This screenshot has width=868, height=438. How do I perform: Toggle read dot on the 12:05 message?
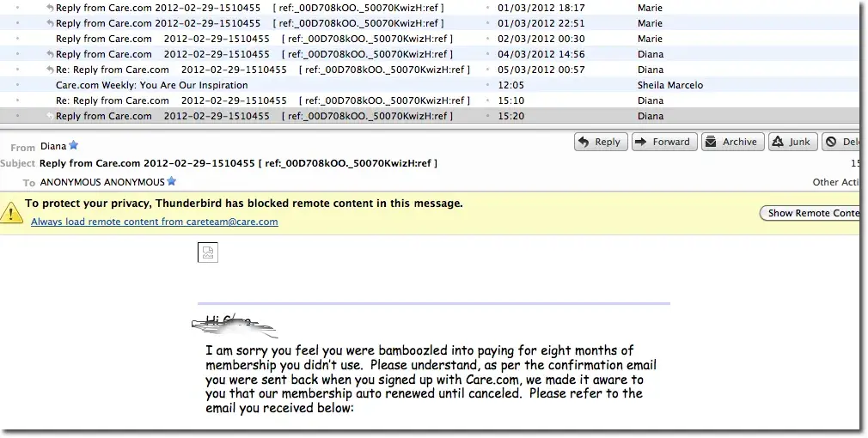(x=488, y=85)
